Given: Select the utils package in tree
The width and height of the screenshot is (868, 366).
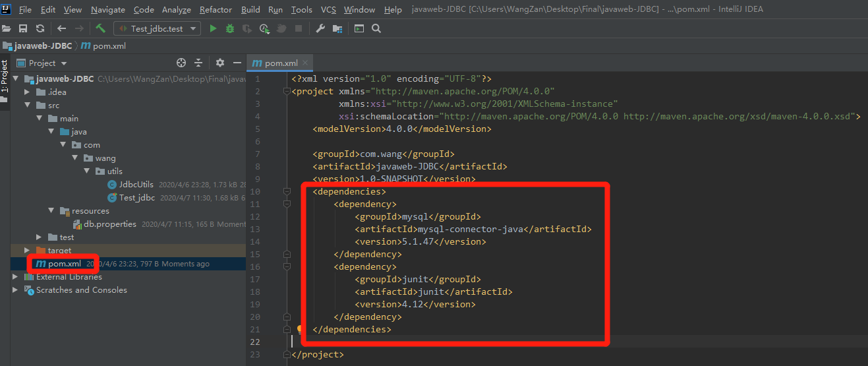Looking at the screenshot, I should pyautogui.click(x=115, y=171).
